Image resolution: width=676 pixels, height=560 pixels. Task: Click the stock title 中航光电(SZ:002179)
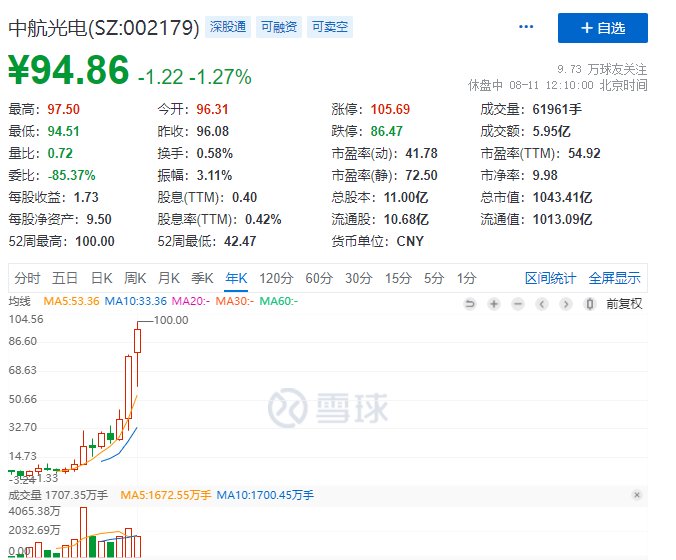[104, 28]
